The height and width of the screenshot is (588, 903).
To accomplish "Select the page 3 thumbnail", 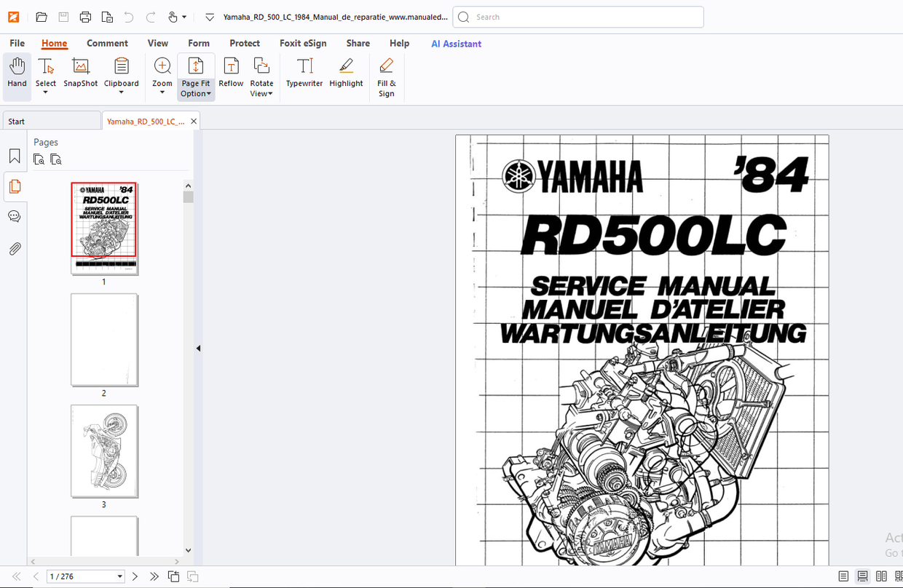I will click(x=104, y=451).
